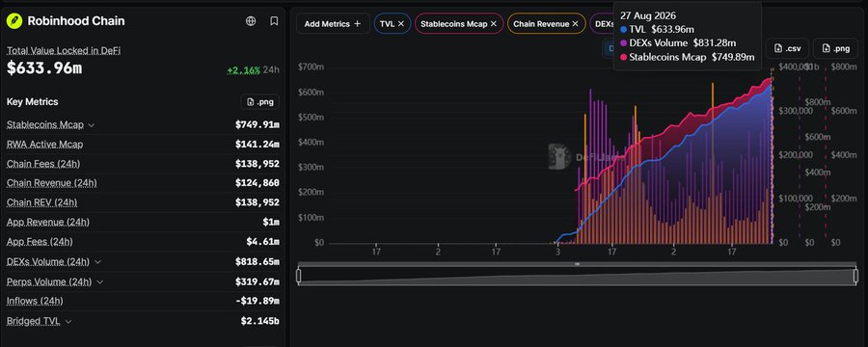Click the left handle of range slider
Screen dimensions: 868x347
[299, 276]
